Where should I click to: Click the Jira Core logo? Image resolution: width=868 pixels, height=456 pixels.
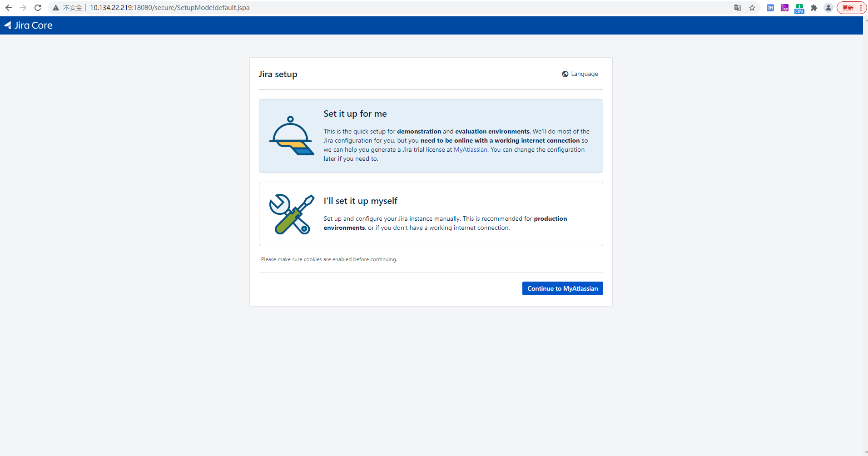point(28,25)
